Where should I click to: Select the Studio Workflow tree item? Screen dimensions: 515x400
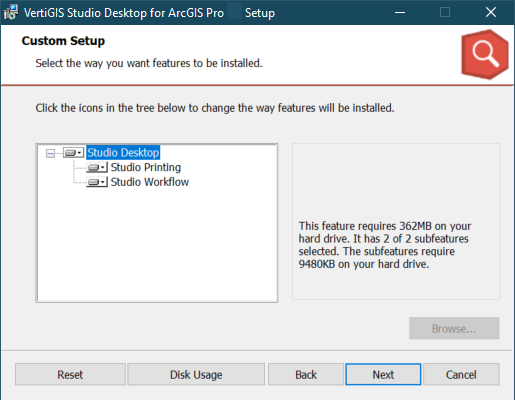click(x=150, y=182)
